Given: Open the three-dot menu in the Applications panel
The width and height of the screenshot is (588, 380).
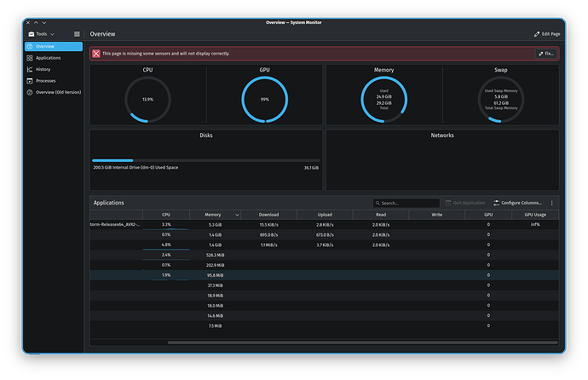Looking at the screenshot, I should click(x=551, y=203).
